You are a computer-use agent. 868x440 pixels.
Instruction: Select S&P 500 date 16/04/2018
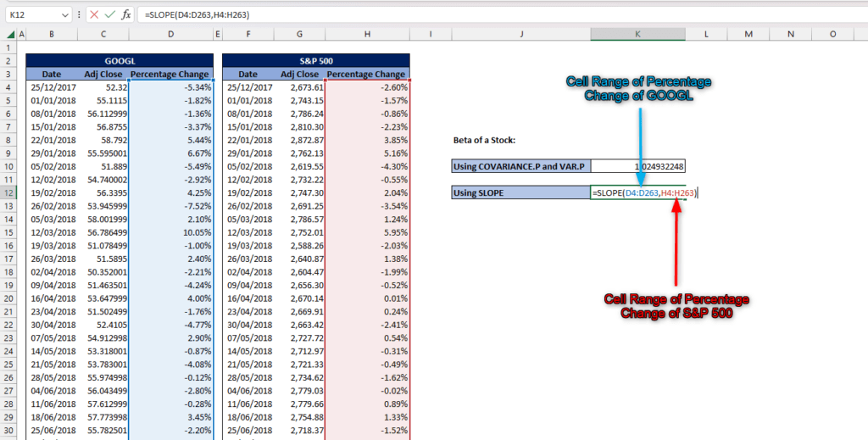click(248, 298)
